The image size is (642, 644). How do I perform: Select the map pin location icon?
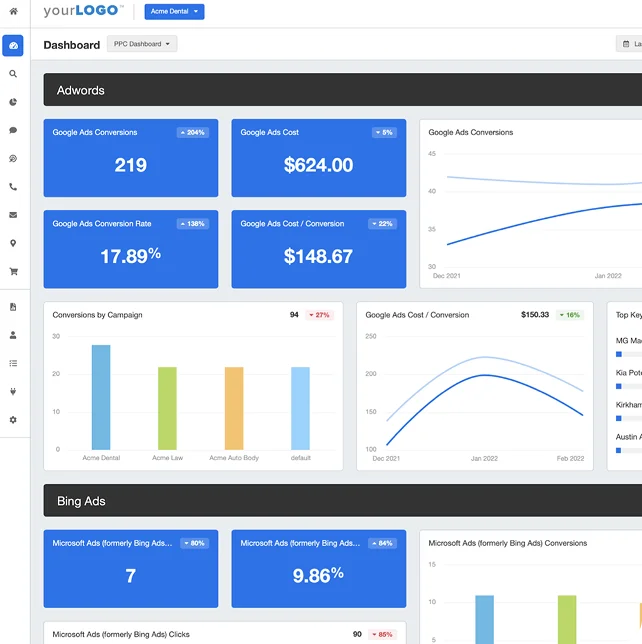(x=13, y=243)
